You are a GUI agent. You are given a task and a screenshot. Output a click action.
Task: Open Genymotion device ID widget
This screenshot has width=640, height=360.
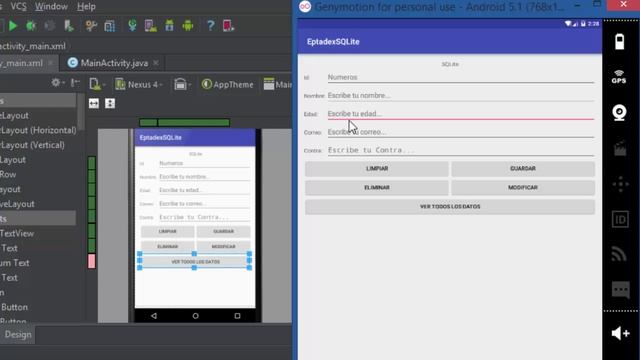(x=620, y=220)
